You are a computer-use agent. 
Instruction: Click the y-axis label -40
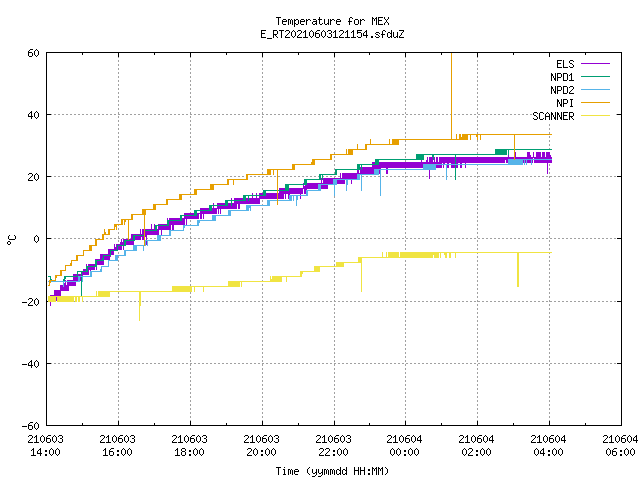click(31, 364)
